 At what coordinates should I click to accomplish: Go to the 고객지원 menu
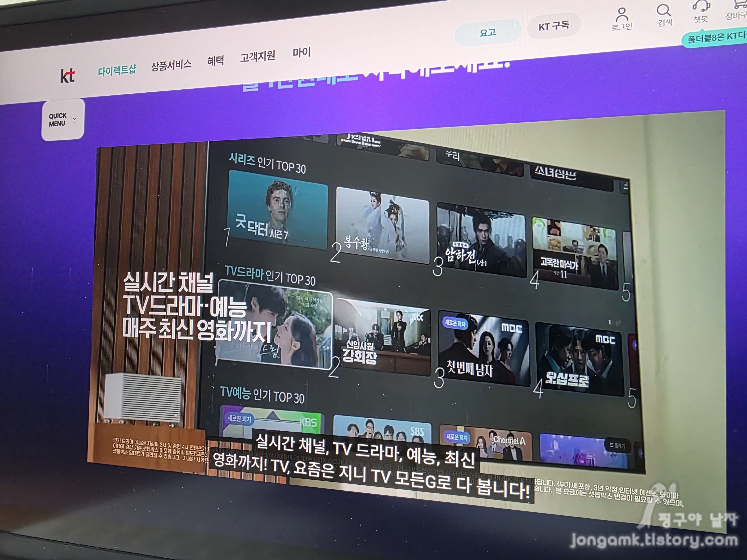point(258,56)
